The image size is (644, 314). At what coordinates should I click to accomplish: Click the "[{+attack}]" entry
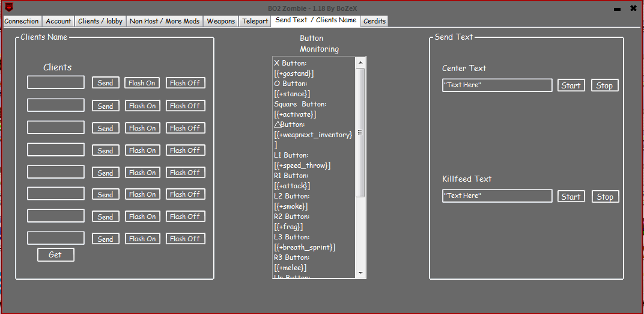pos(292,186)
